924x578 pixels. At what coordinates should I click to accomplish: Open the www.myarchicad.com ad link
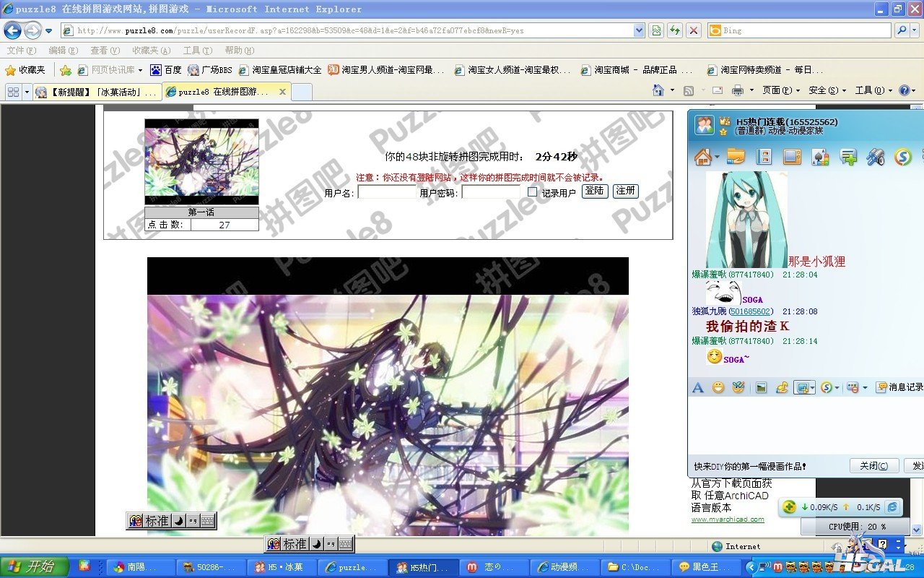click(728, 519)
